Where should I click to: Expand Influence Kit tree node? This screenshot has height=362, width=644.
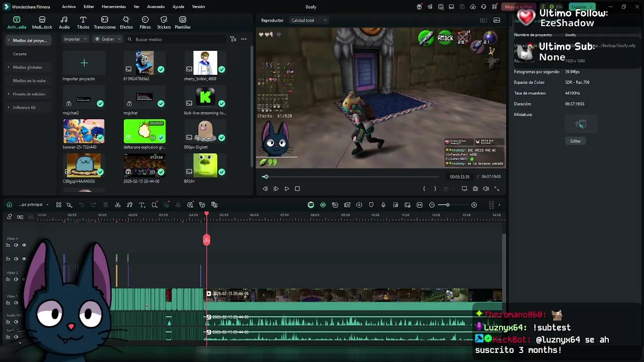pyautogui.click(x=8, y=107)
